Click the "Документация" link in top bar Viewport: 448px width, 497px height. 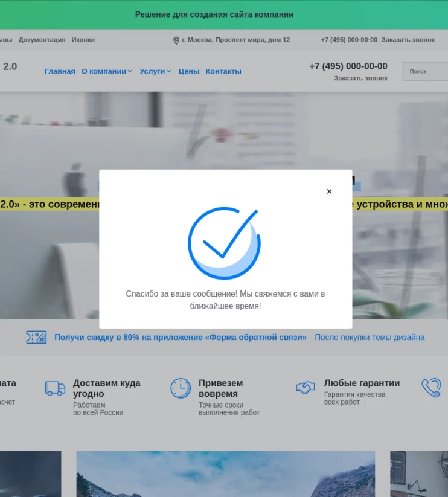coord(42,40)
